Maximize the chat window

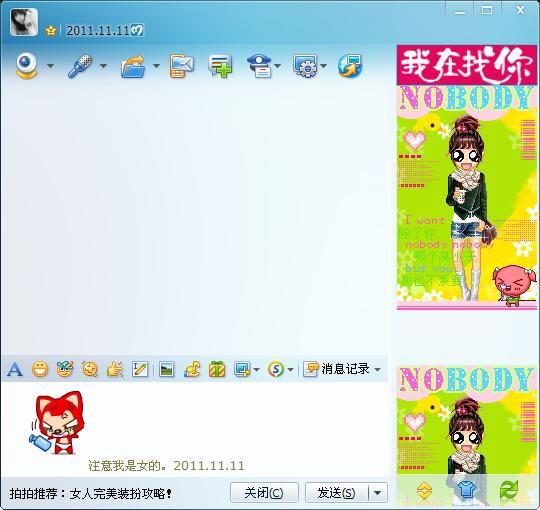point(487,11)
